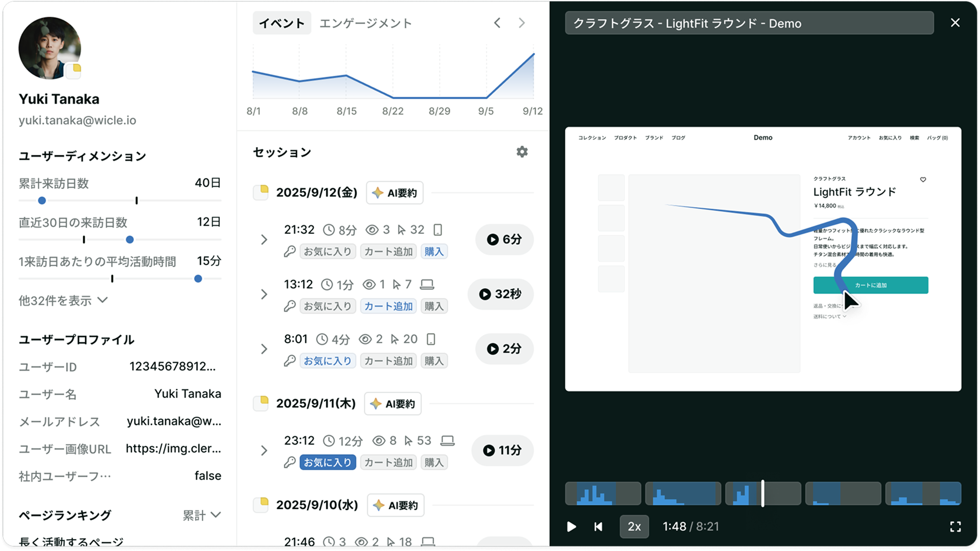Open the session settings gear
Viewport: 980px width, 551px height.
point(522,152)
